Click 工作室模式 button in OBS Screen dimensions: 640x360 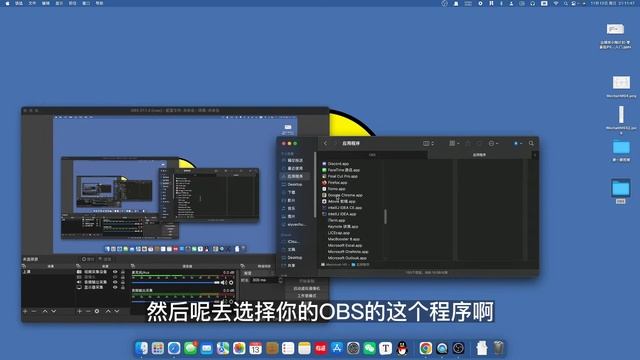click(x=307, y=296)
